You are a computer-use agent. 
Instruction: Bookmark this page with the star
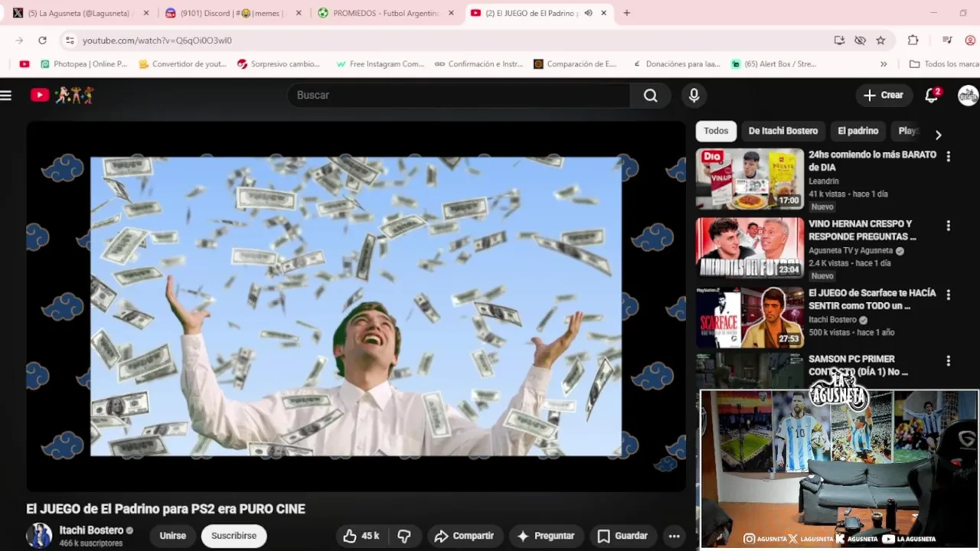(880, 40)
